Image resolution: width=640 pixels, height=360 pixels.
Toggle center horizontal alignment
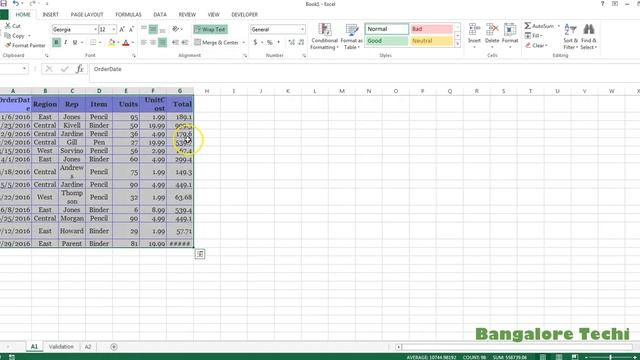tap(153, 42)
